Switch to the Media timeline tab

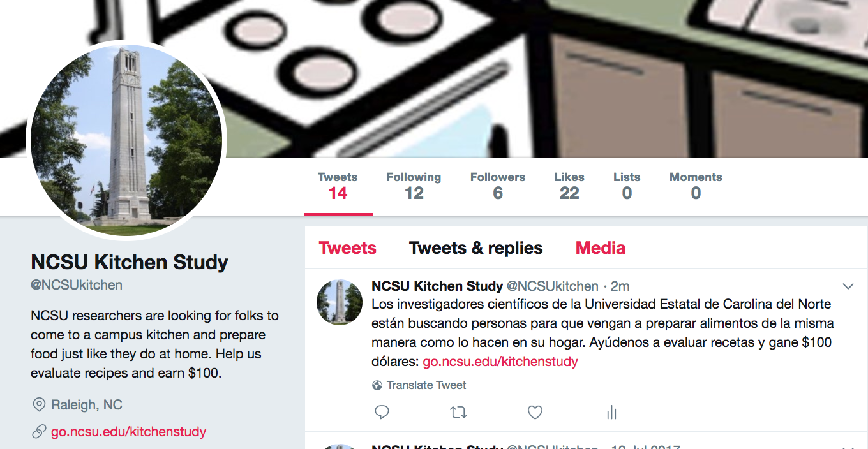(601, 248)
